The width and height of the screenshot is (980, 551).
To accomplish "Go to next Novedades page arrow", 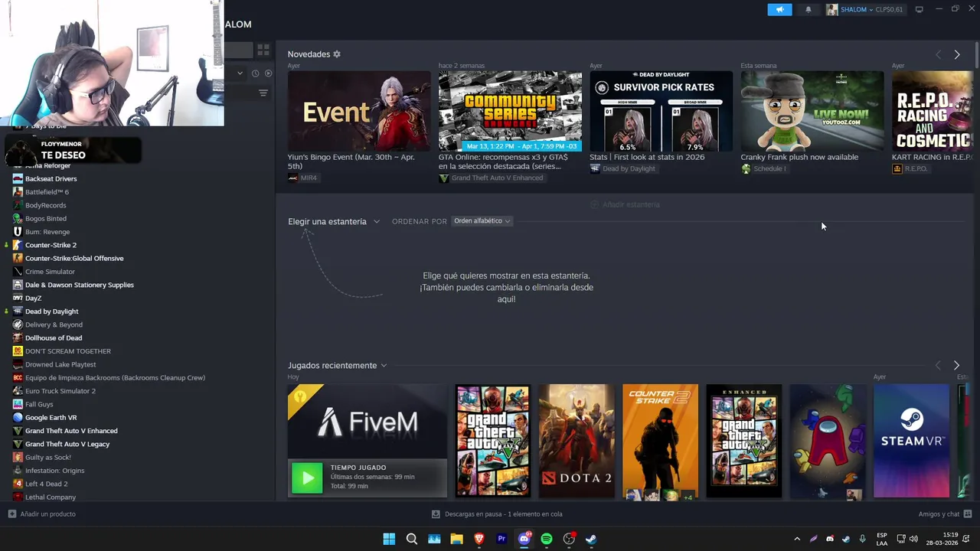I will point(957,54).
